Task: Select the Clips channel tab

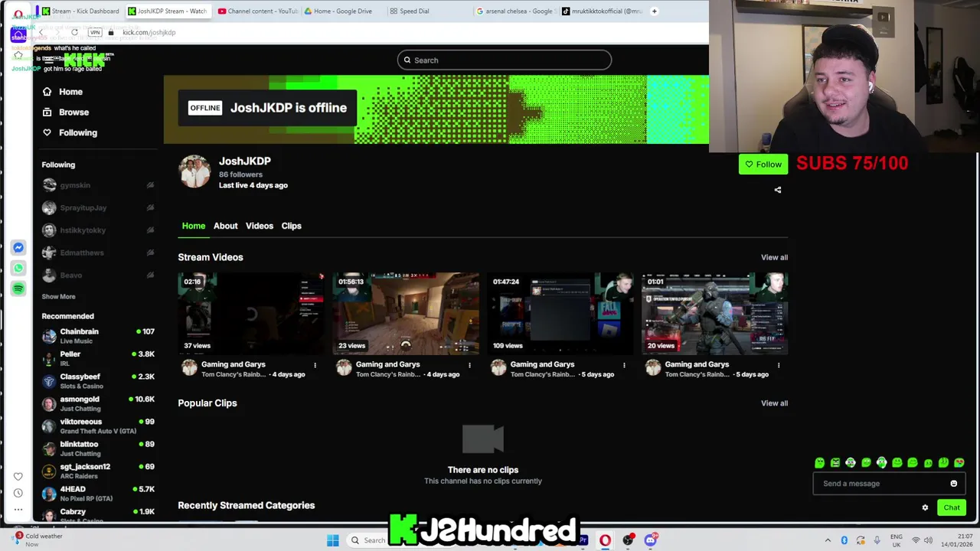Action: 291,226
